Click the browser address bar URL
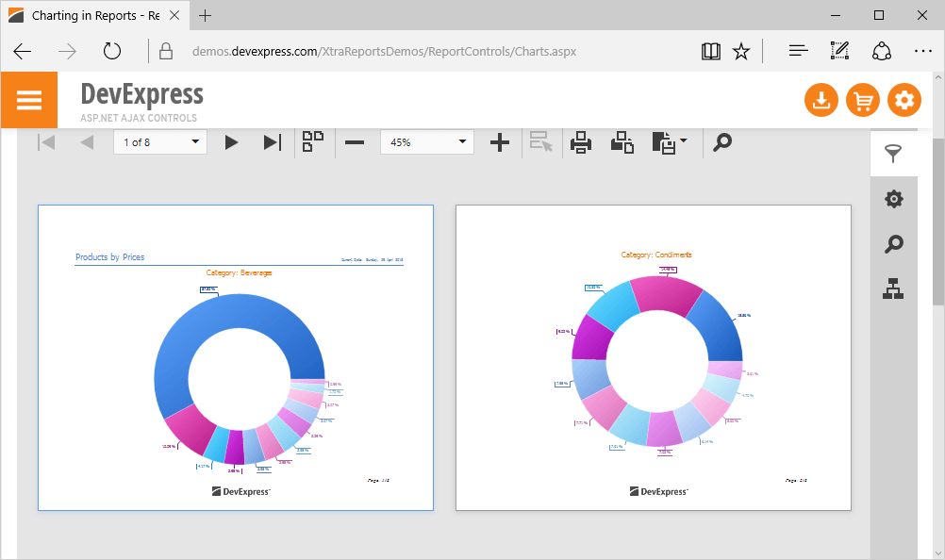This screenshot has width=945, height=560. tap(384, 51)
